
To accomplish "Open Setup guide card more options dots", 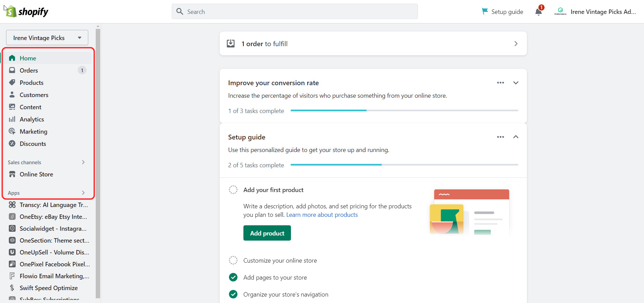I will tap(500, 137).
